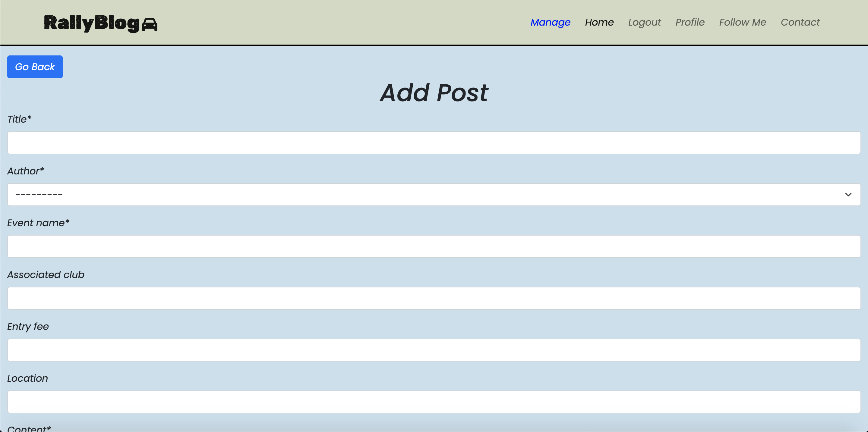Click into the Associated club field

(x=434, y=298)
